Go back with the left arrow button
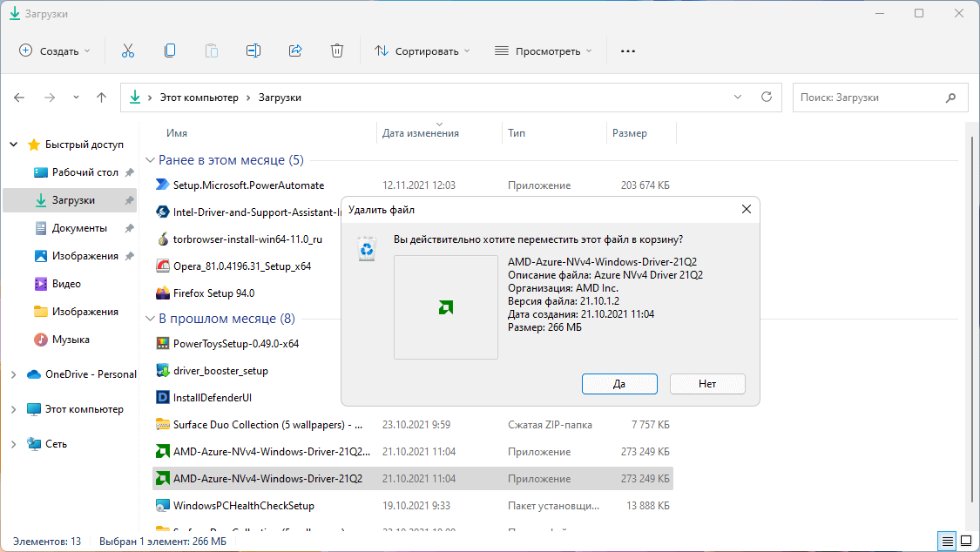980x552 pixels. coord(19,98)
